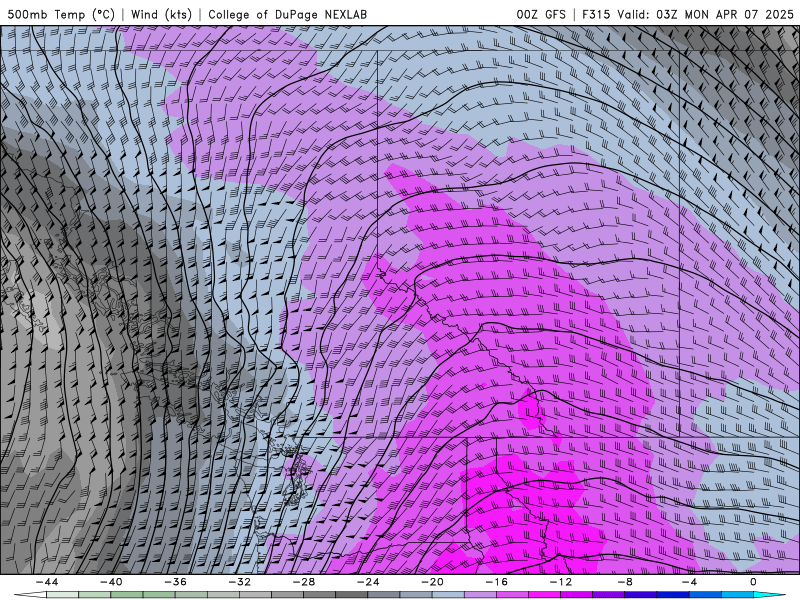Click the -44 colorbar label
This screenshot has width=800, height=600.
point(47,582)
